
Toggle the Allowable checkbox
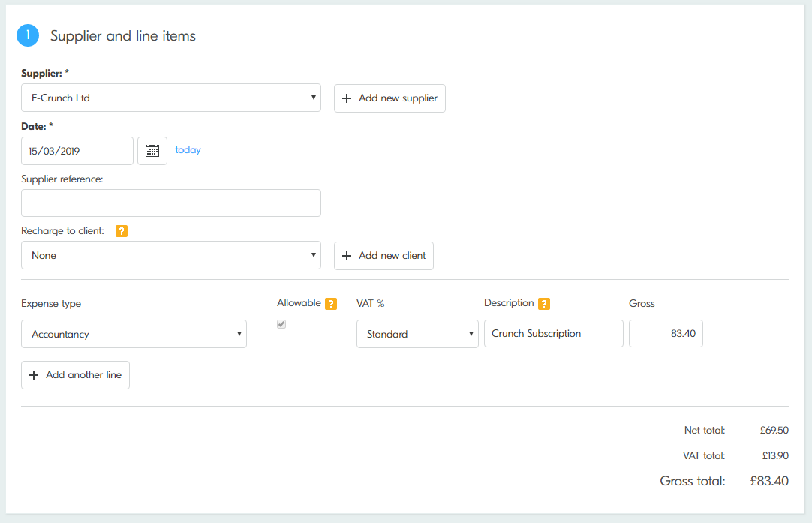tap(281, 324)
